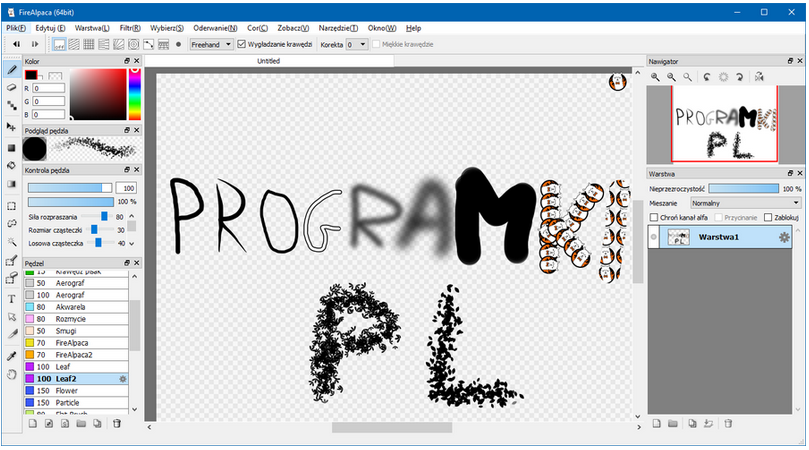Viewport: 809px width, 450px height.
Task: Choose the FireAlpaca2 brush
Action: 76,355
